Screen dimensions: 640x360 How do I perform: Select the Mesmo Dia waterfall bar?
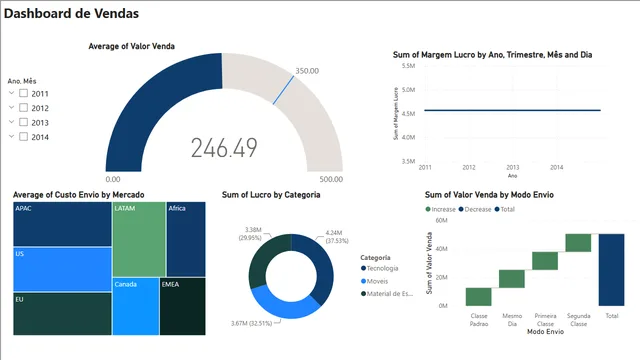click(x=512, y=279)
